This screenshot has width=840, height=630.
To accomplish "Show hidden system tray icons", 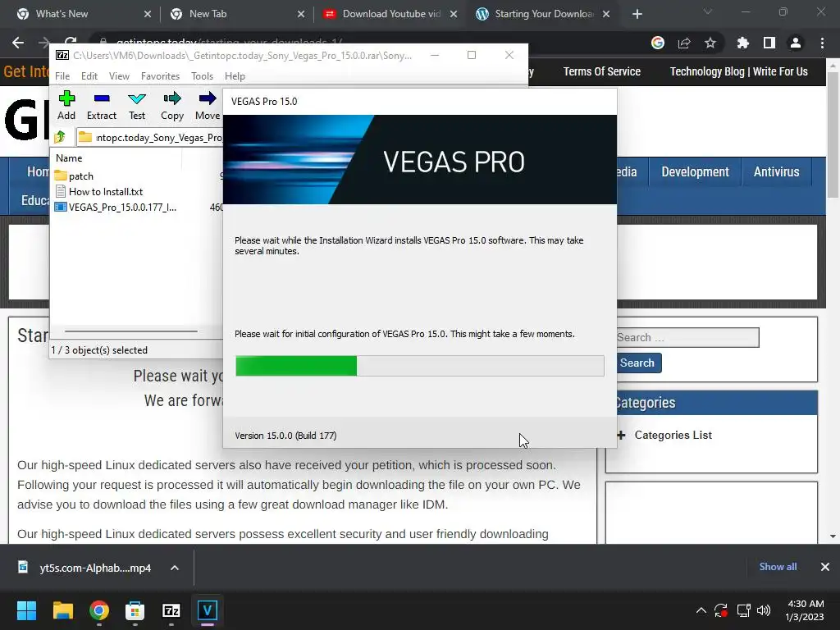I will 701,610.
